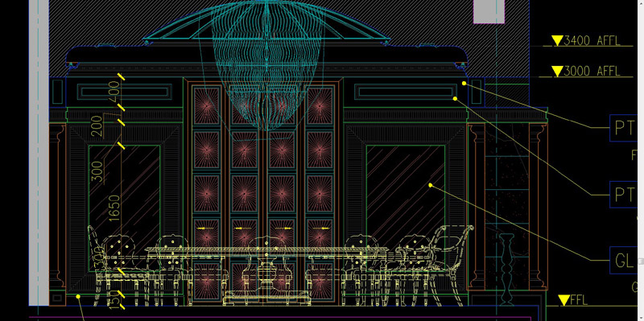Click the baluster vase beside right column

507,269
